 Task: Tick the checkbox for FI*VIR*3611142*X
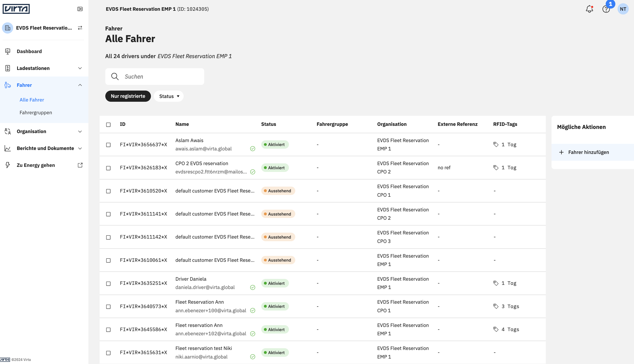click(108, 237)
